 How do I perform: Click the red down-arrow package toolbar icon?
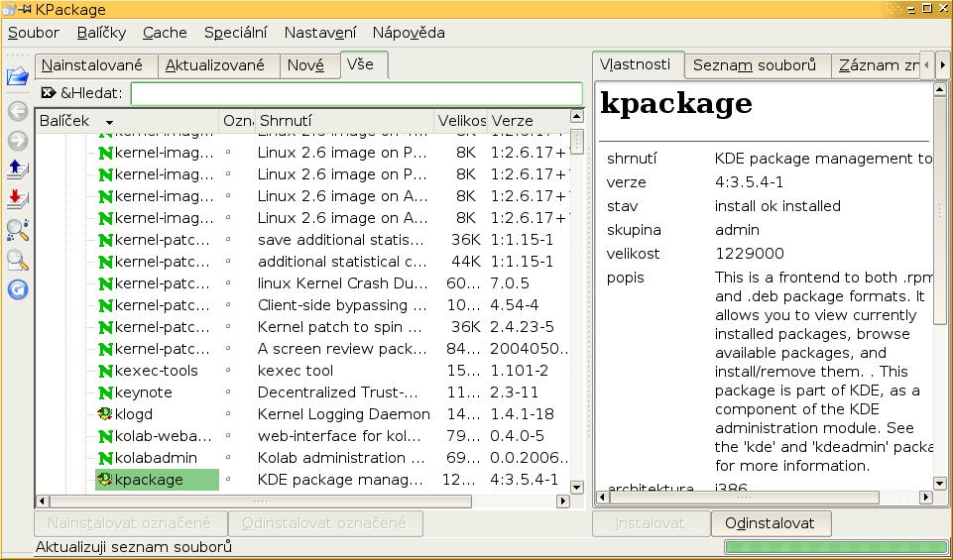pos(18,200)
